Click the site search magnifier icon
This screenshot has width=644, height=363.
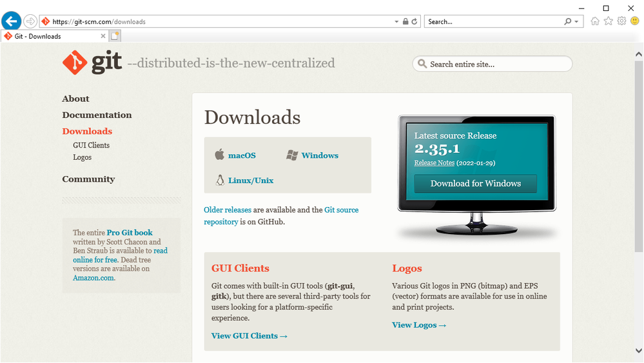pos(422,64)
